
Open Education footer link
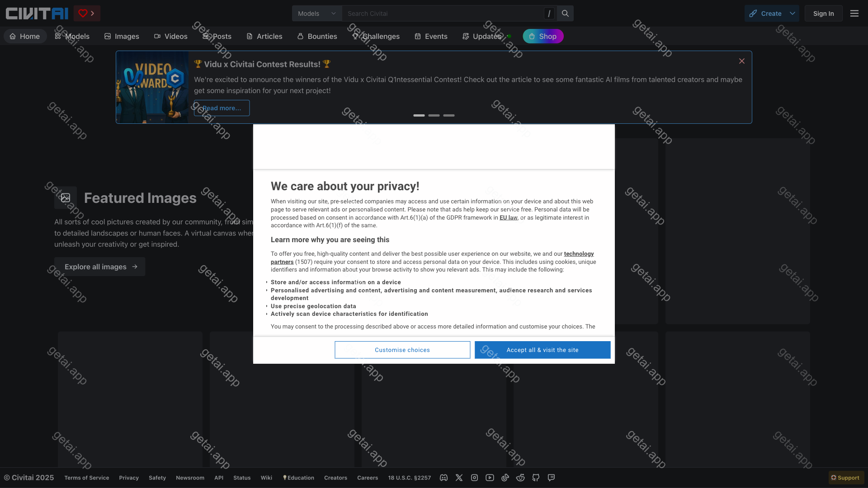coord(298,478)
